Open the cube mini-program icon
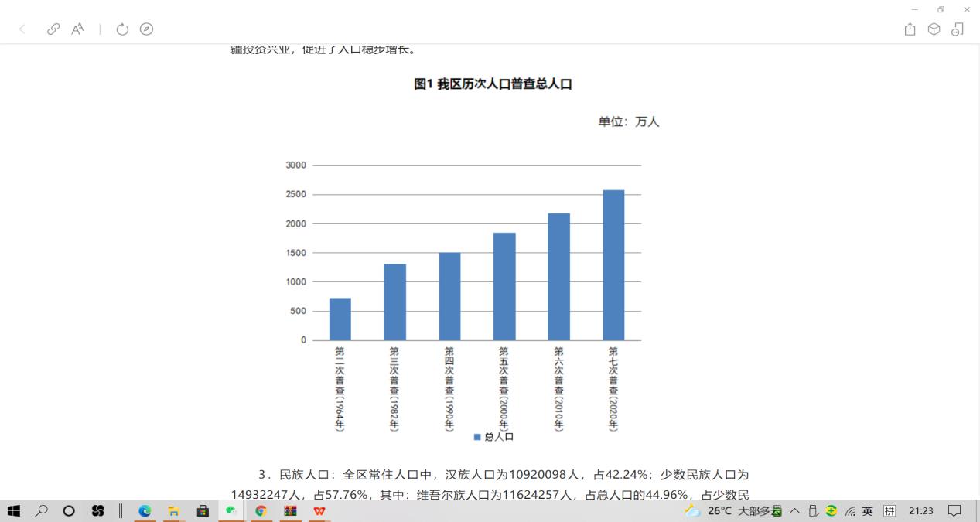 tap(934, 29)
